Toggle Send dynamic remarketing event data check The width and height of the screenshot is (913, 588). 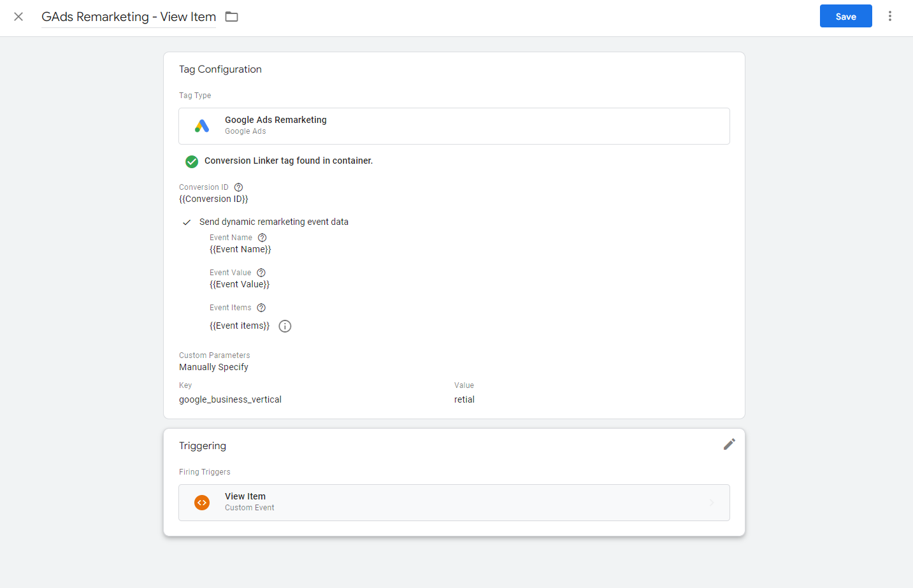tap(187, 222)
